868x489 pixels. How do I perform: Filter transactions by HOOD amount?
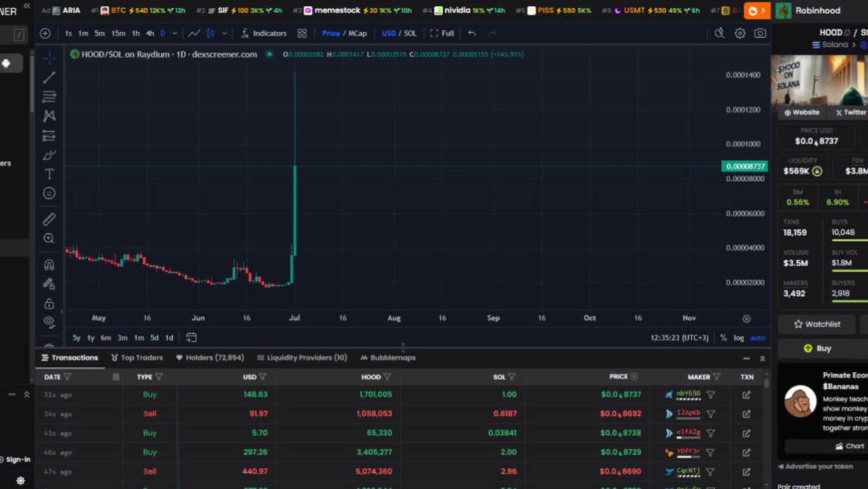[387, 377]
